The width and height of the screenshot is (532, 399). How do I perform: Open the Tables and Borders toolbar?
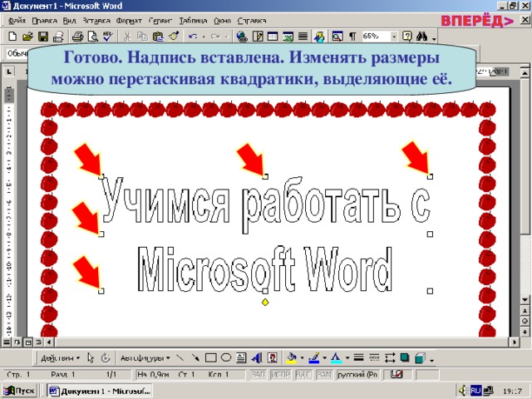(x=258, y=36)
